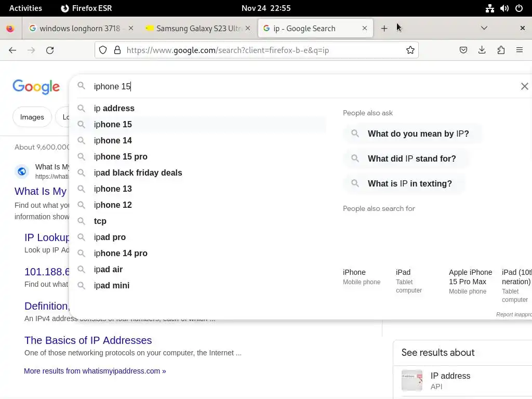Open the IP address API thumbnail
The image size is (532, 399).
click(412, 380)
